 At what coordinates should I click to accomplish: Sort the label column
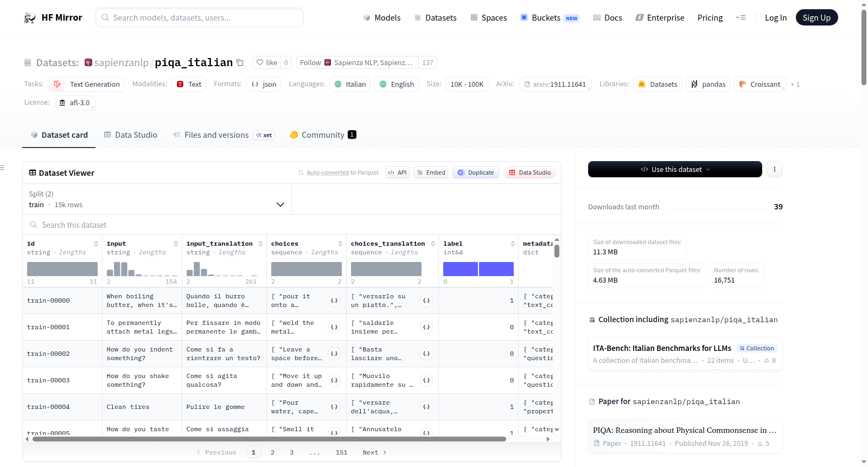pos(513,244)
